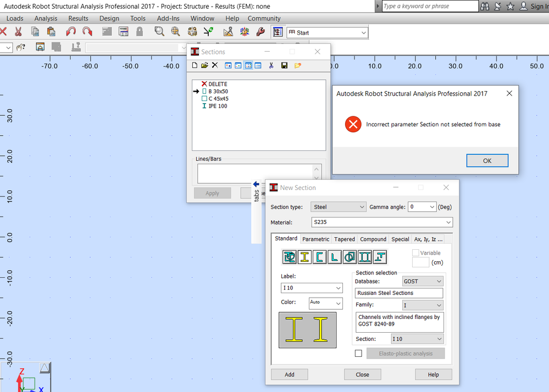Undo the last action with the red arrow
This screenshot has width=549, height=392.
(71, 32)
